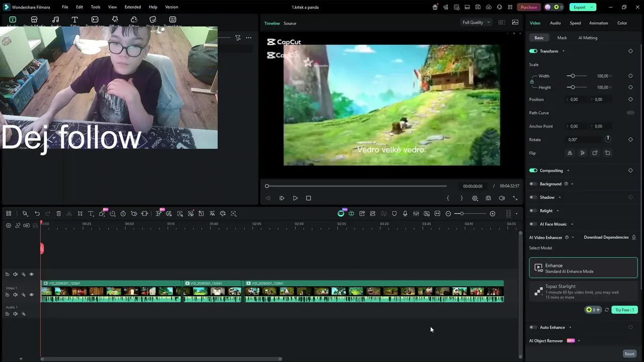Click the selection arrow tool in timeline toolbar
Screen dimensions: 644x362
(25, 214)
